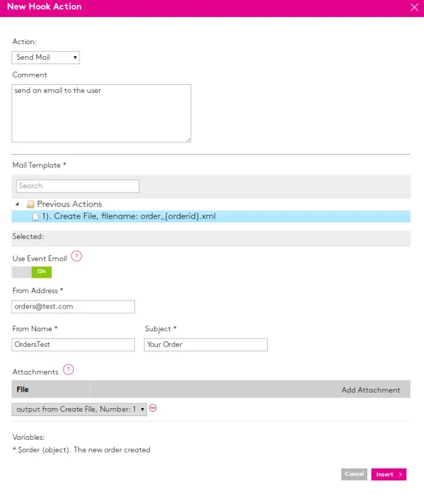Close the New Hook Action dialog

tap(414, 7)
